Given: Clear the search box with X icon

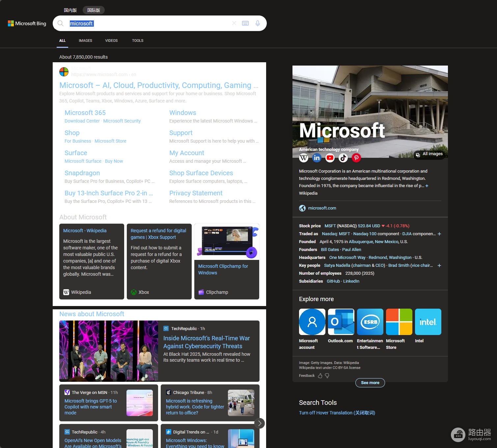Looking at the screenshot, I should click(234, 23).
